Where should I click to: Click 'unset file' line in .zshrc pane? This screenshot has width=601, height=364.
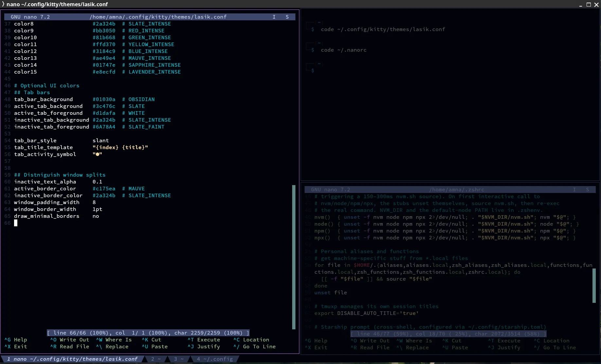click(331, 292)
